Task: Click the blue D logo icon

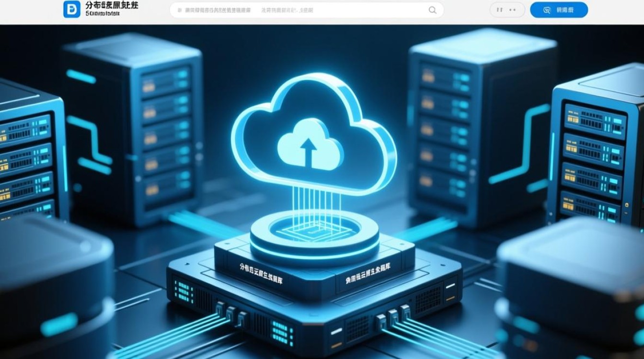Action: click(72, 10)
